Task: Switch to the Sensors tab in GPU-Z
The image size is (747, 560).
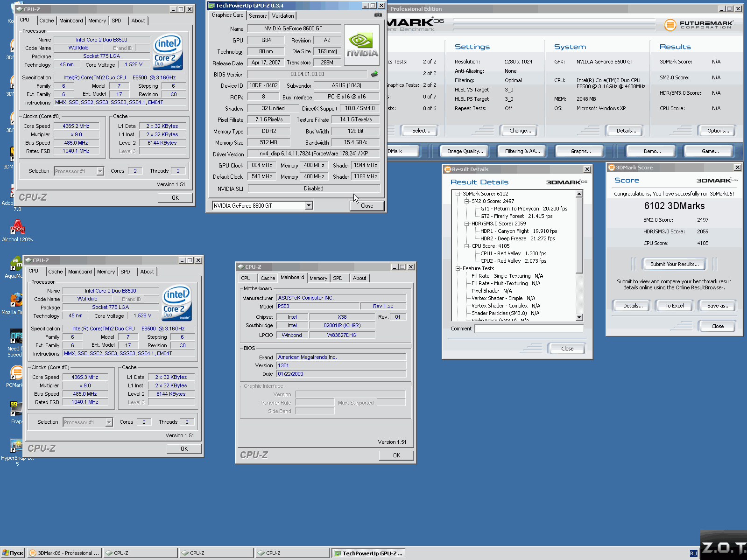Action: pos(258,16)
